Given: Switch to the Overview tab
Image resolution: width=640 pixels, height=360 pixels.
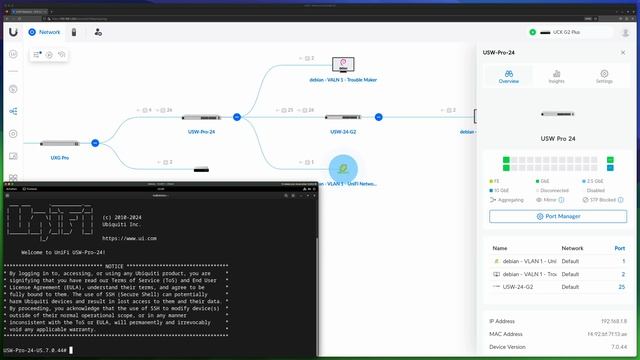Looking at the screenshot, I should coord(509,76).
